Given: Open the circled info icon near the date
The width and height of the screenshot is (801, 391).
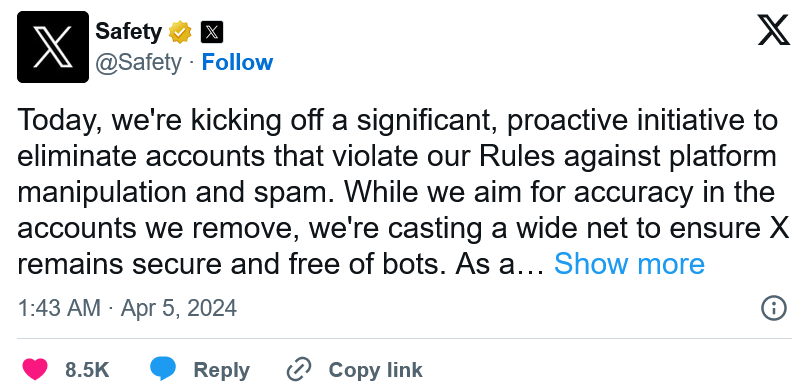Looking at the screenshot, I should (x=774, y=308).
